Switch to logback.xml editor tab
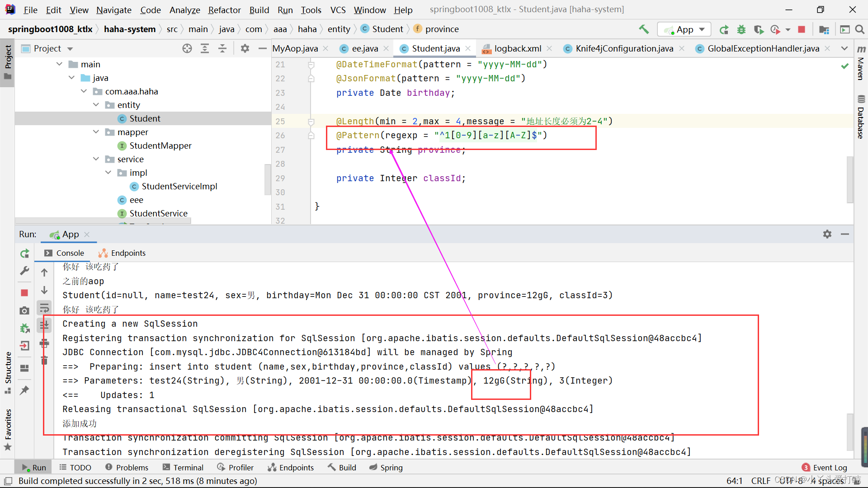The width and height of the screenshot is (868, 488). click(x=517, y=48)
